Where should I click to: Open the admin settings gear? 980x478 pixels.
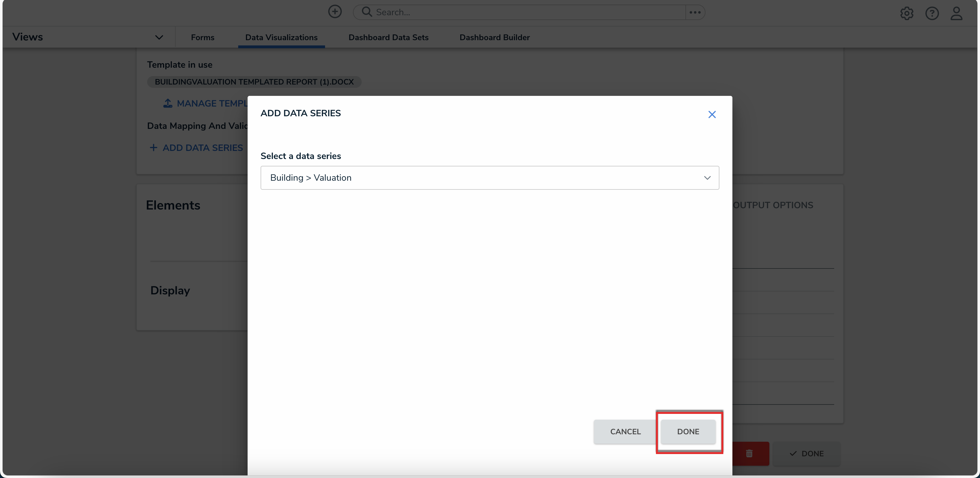pos(906,13)
